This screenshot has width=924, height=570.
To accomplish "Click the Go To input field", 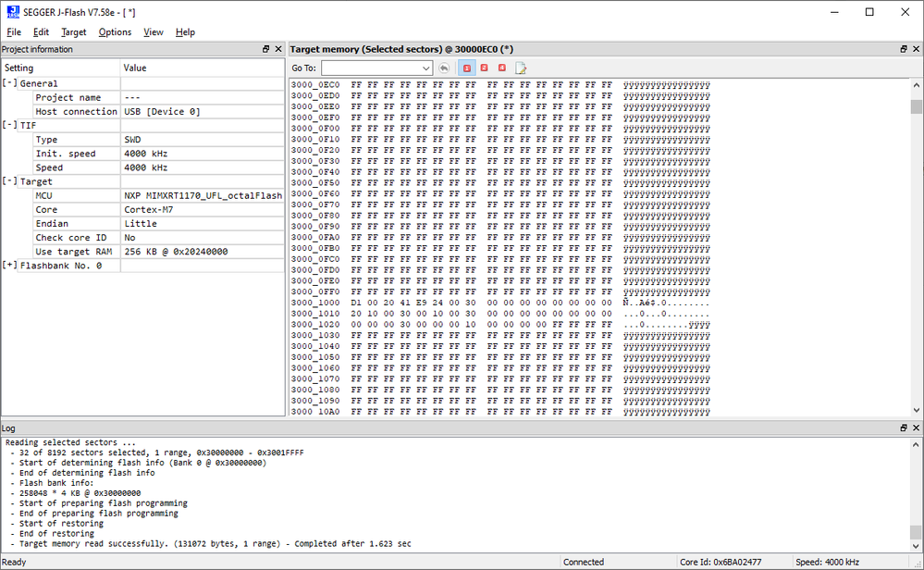I will pyautogui.click(x=371, y=68).
